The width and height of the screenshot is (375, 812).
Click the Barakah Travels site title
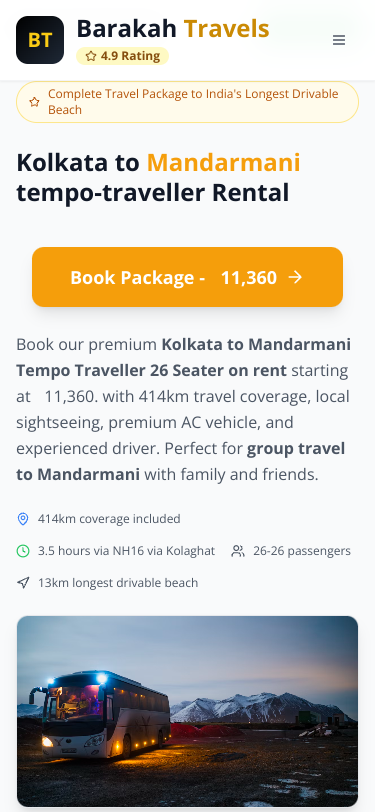click(x=173, y=28)
